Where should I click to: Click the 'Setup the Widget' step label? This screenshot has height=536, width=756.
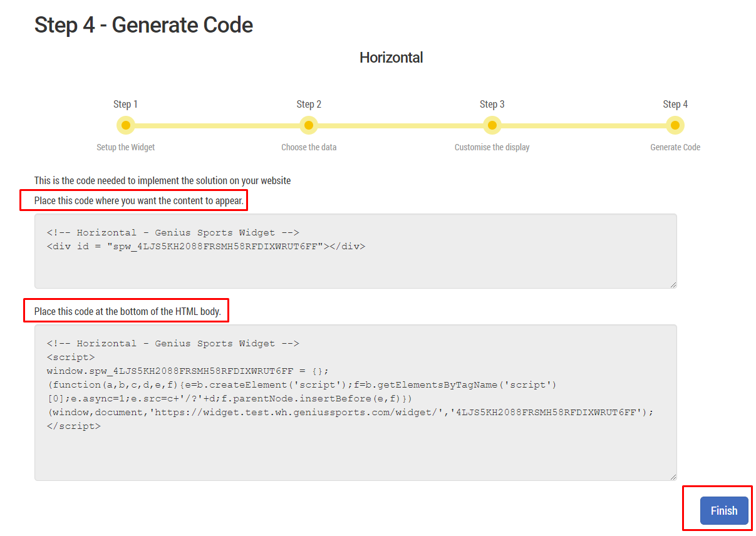126,147
